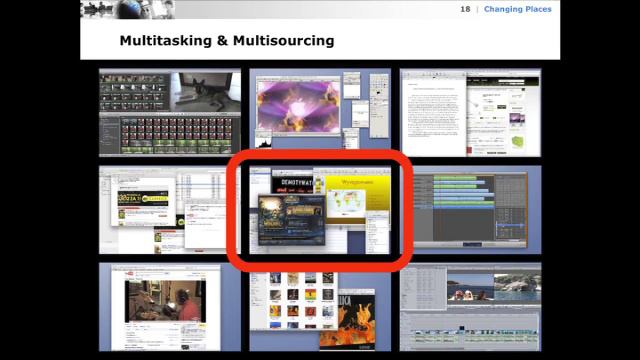Open the seaside video editing screenshot
640x360 pixels.
point(471,307)
